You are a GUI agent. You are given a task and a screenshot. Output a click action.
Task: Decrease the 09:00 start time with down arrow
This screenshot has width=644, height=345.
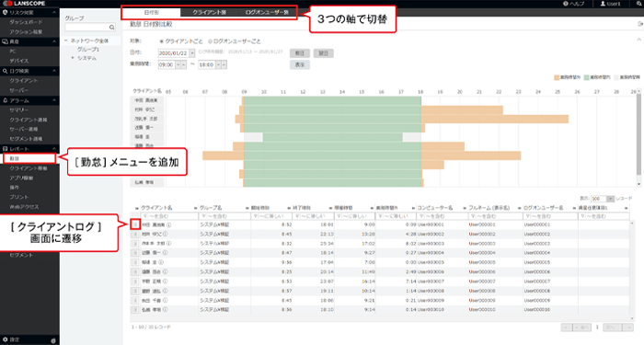[178, 65]
